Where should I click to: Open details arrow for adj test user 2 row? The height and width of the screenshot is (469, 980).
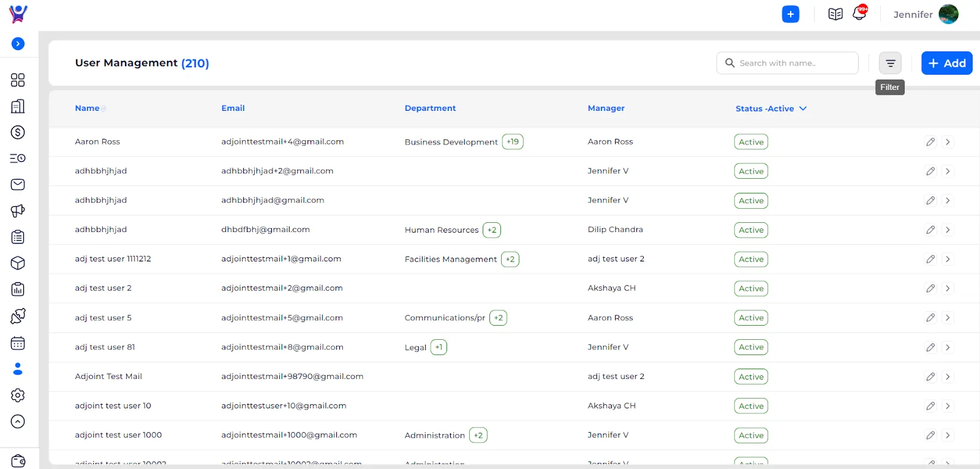pyautogui.click(x=948, y=288)
